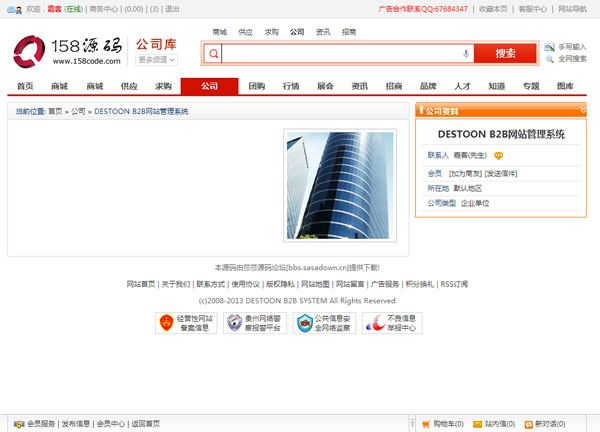
Task: Open 知道 in main navigation
Action: (x=497, y=86)
